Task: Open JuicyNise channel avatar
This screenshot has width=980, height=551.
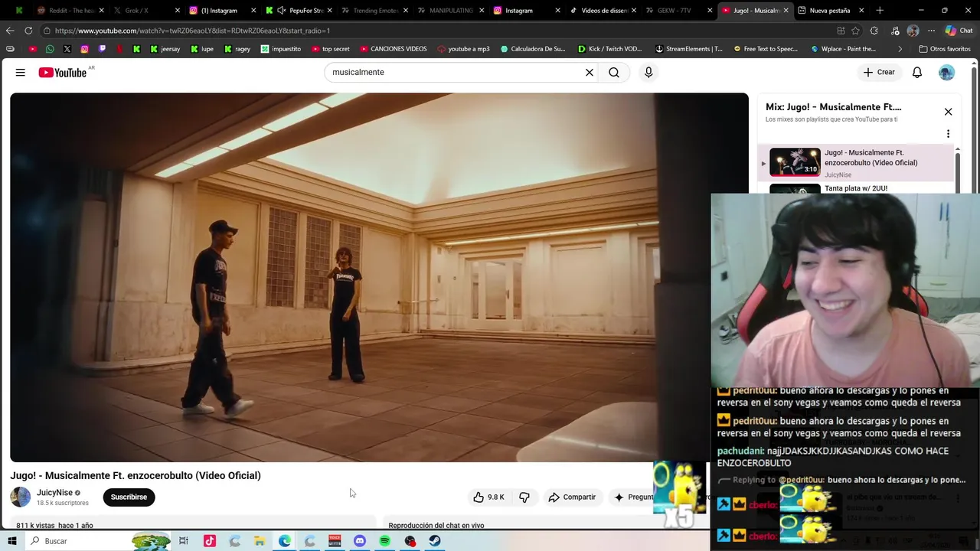Action: (21, 497)
